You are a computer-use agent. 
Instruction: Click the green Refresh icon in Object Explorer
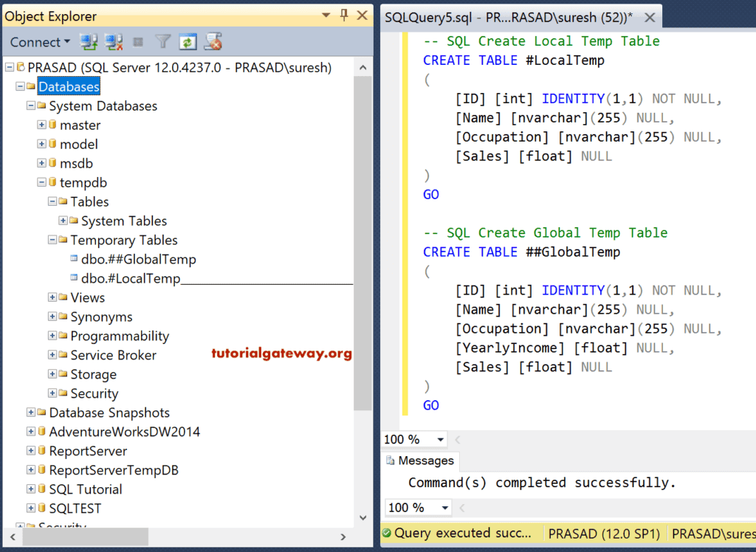188,42
